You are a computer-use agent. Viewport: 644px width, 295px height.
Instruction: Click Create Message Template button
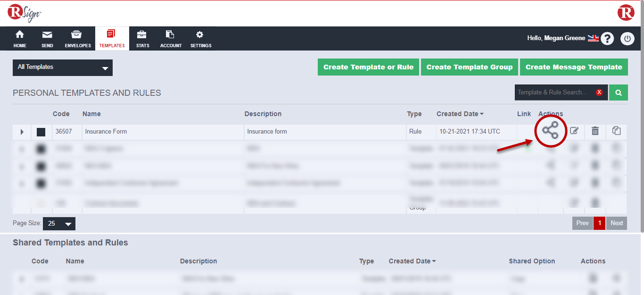coord(574,67)
